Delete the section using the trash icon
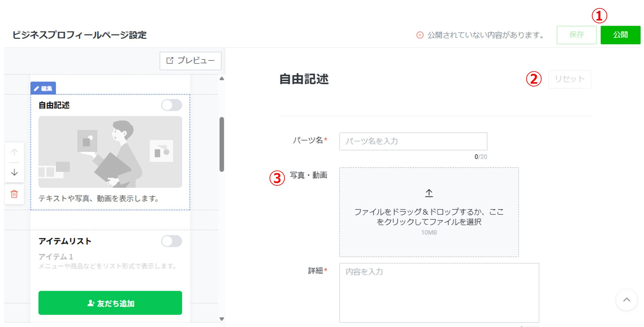This screenshot has height=327, width=644. [x=14, y=194]
